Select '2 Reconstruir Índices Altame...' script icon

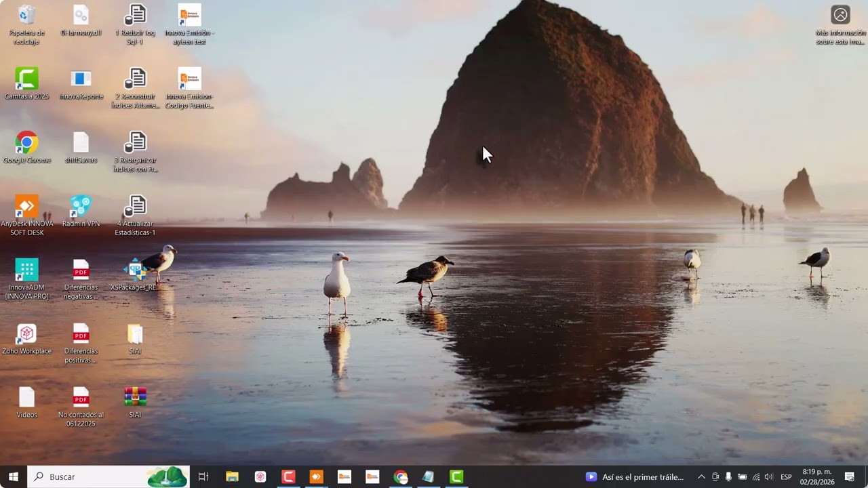[136, 88]
